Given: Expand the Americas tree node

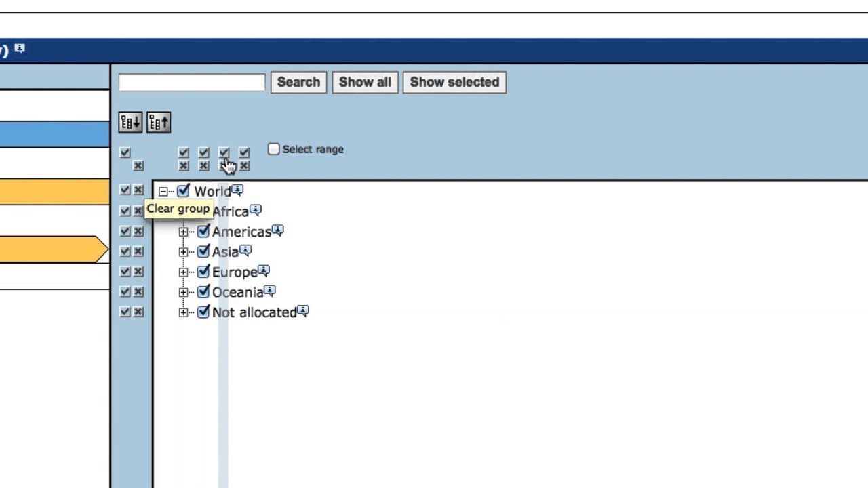Looking at the screenshot, I should click(183, 232).
